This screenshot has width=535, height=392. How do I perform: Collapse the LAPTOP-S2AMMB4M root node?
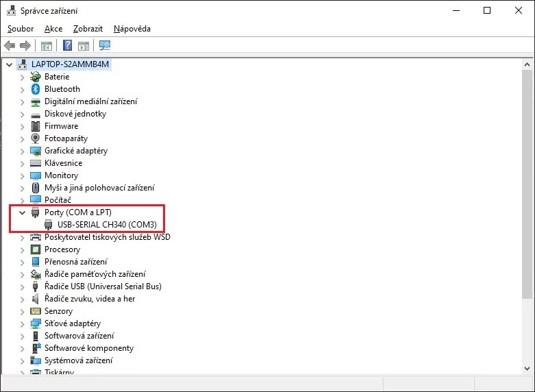(10, 64)
